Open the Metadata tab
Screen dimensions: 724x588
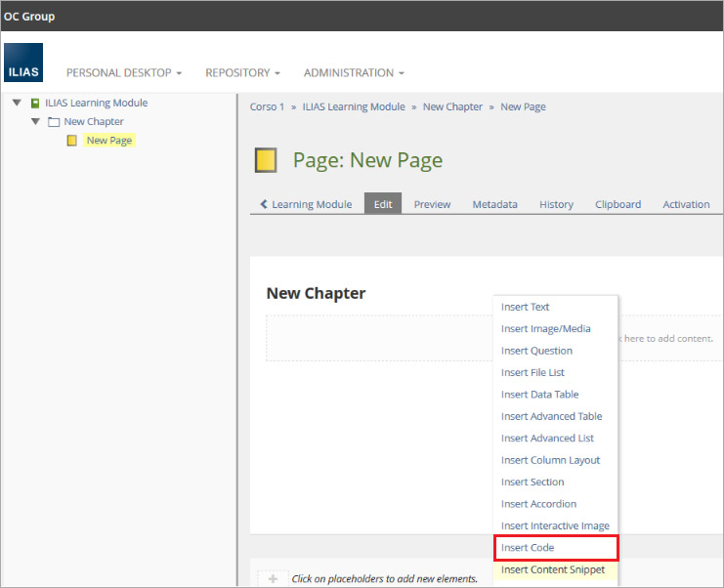click(494, 204)
